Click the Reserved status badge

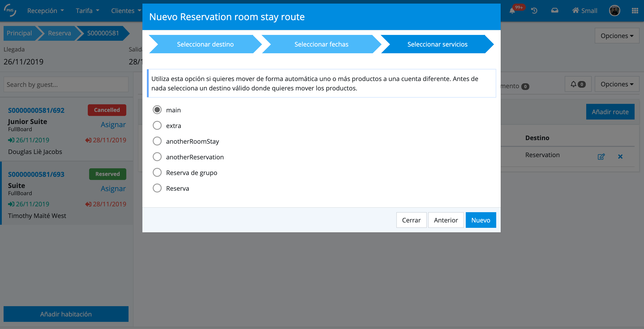pos(107,174)
